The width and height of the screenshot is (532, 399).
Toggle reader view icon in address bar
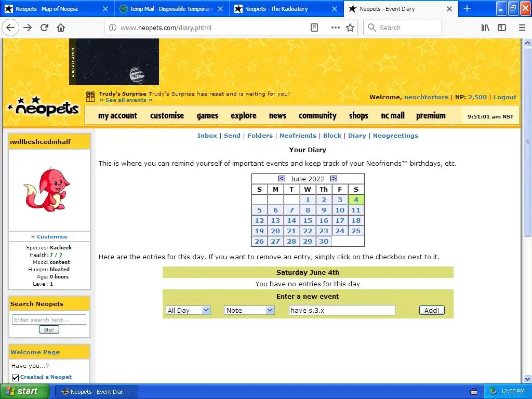pyautogui.click(x=314, y=28)
